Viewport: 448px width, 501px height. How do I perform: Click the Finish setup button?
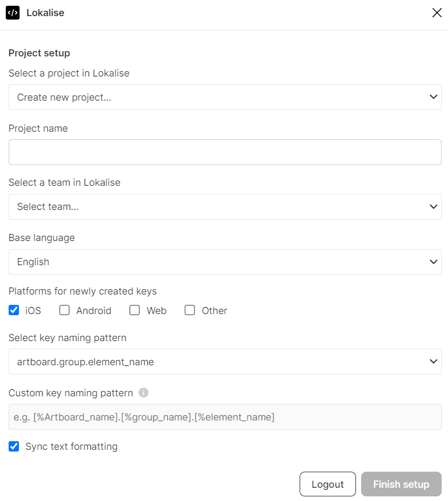[401, 484]
